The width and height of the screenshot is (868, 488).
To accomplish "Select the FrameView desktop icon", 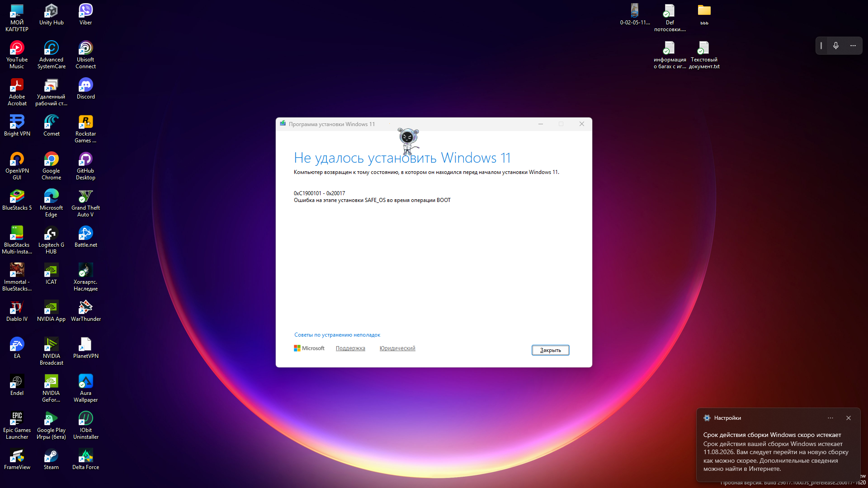I will tap(17, 459).
